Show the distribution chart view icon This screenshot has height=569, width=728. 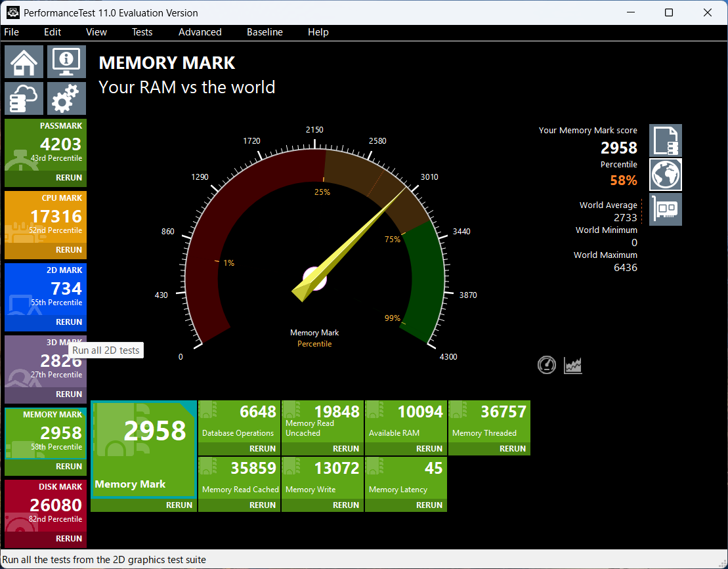[573, 365]
